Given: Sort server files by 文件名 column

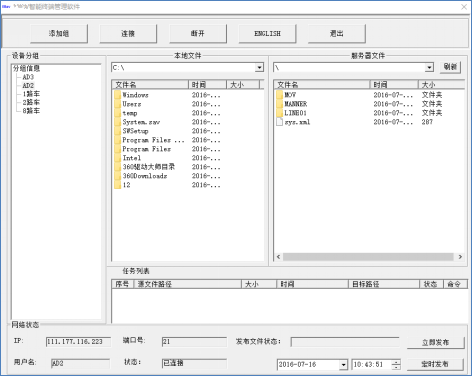Looking at the screenshot, I should pos(322,85).
